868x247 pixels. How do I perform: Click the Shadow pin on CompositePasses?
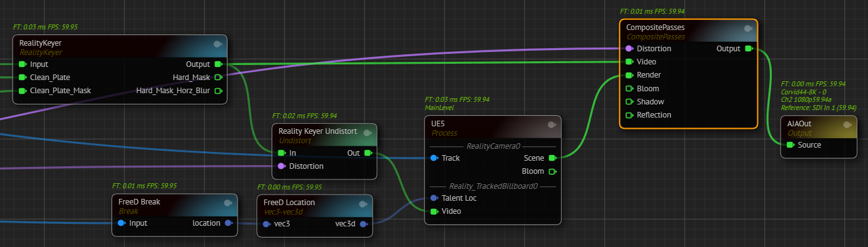[x=629, y=102]
